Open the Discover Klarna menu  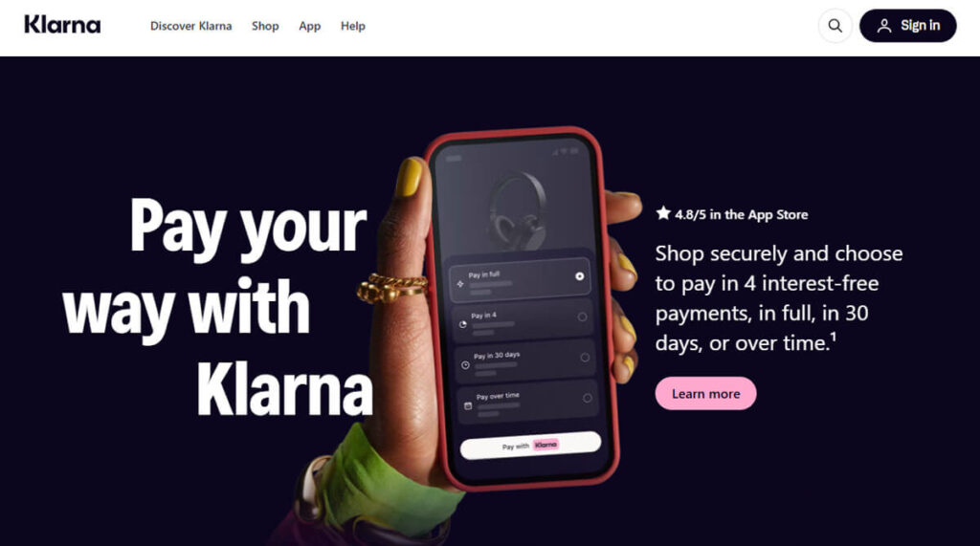190,26
